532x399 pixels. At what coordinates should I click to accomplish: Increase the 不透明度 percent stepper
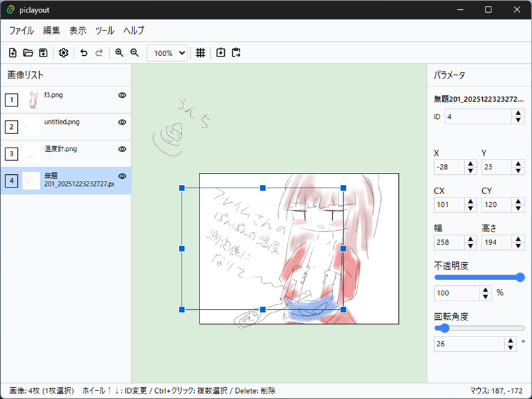(x=485, y=289)
